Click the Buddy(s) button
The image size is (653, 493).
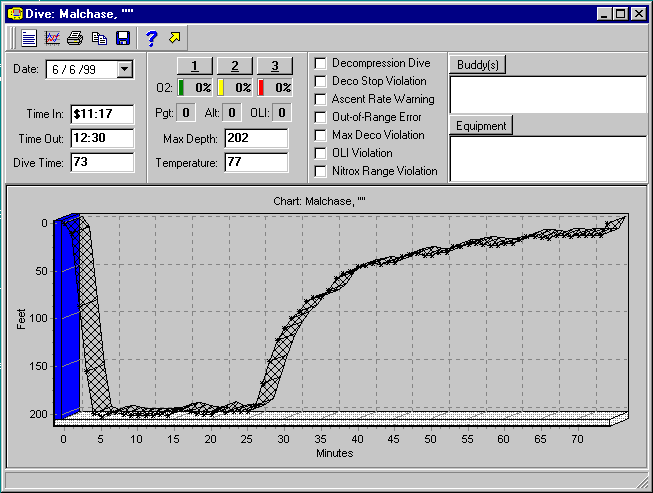[477, 65]
